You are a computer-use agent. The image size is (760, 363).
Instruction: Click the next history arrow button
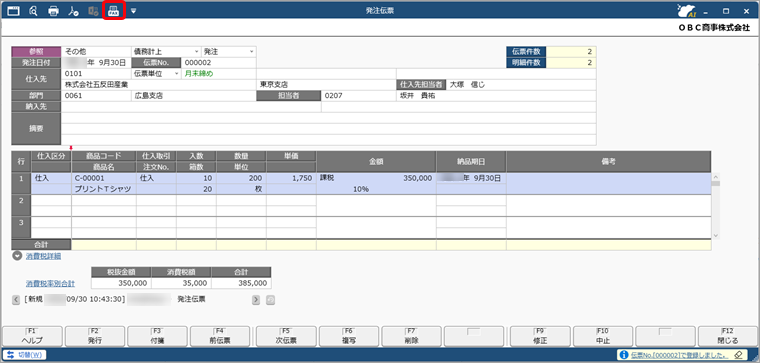[x=256, y=300]
